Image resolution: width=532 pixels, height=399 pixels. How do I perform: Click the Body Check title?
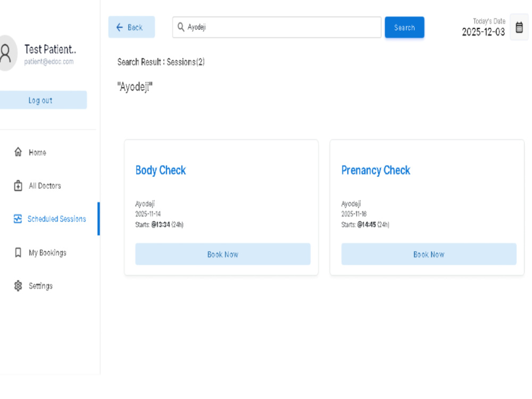pyautogui.click(x=161, y=170)
